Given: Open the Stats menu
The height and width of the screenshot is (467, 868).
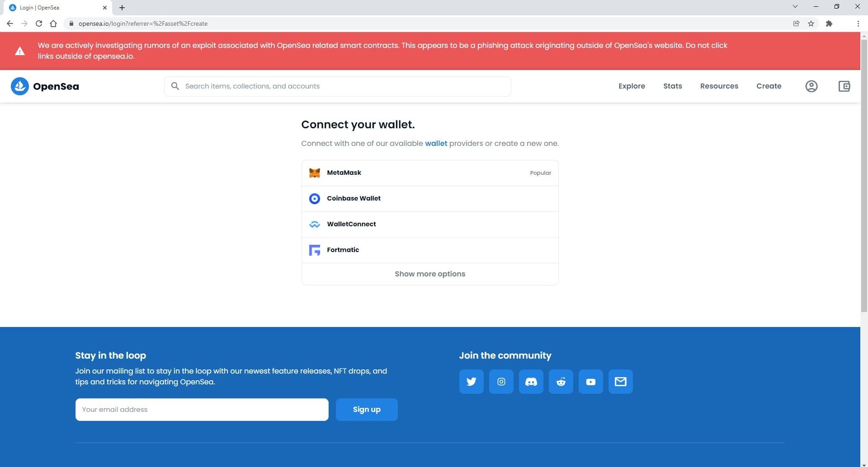Looking at the screenshot, I should pos(673,86).
